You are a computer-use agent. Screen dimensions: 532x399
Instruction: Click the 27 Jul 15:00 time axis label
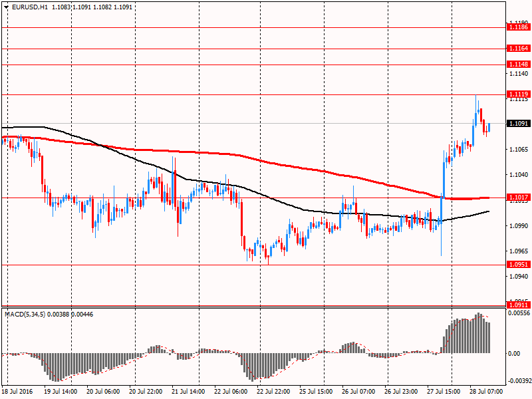coord(444,392)
